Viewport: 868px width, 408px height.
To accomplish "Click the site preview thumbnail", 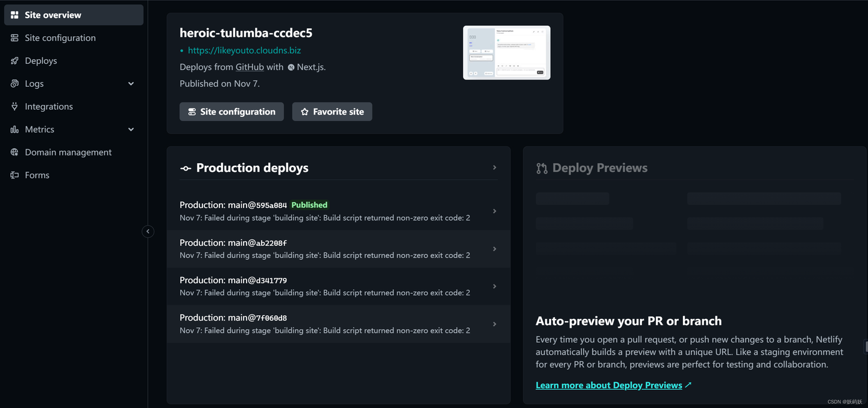I will (506, 52).
